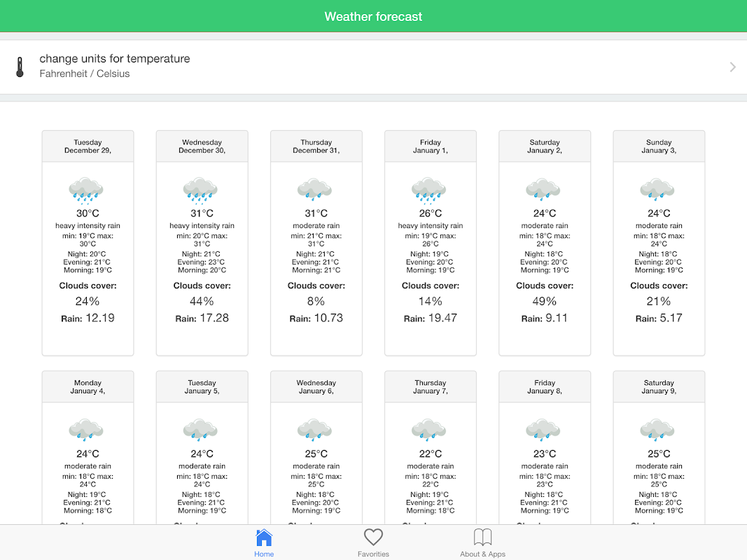
Task: Tap the 22°C temperature on Thursday January 7
Action: (431, 454)
